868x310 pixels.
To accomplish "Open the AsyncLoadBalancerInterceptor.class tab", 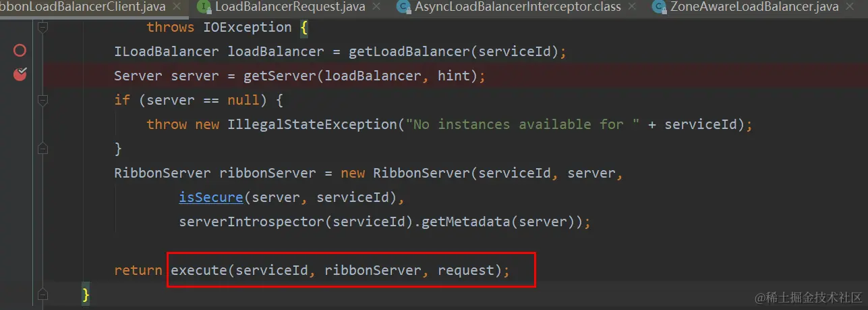I will 518,7.
